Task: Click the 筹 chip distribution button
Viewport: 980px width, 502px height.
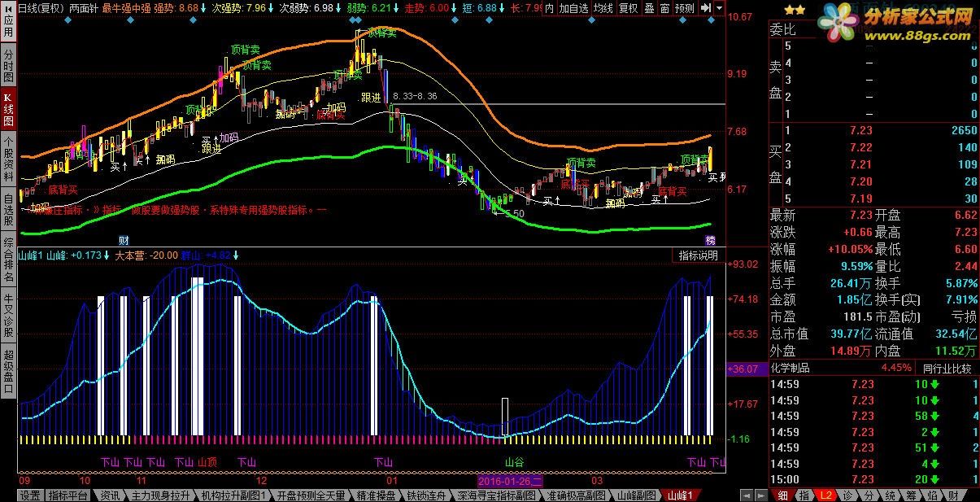Action: [x=911, y=495]
